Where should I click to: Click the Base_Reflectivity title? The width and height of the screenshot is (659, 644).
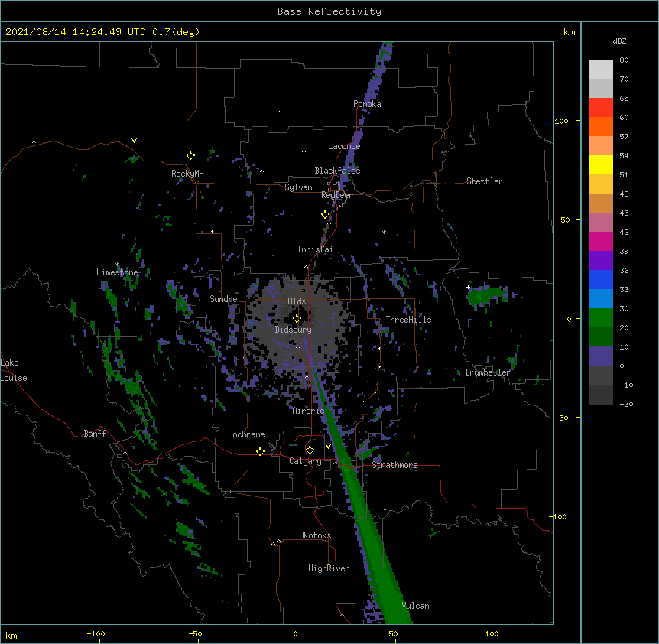click(x=329, y=11)
